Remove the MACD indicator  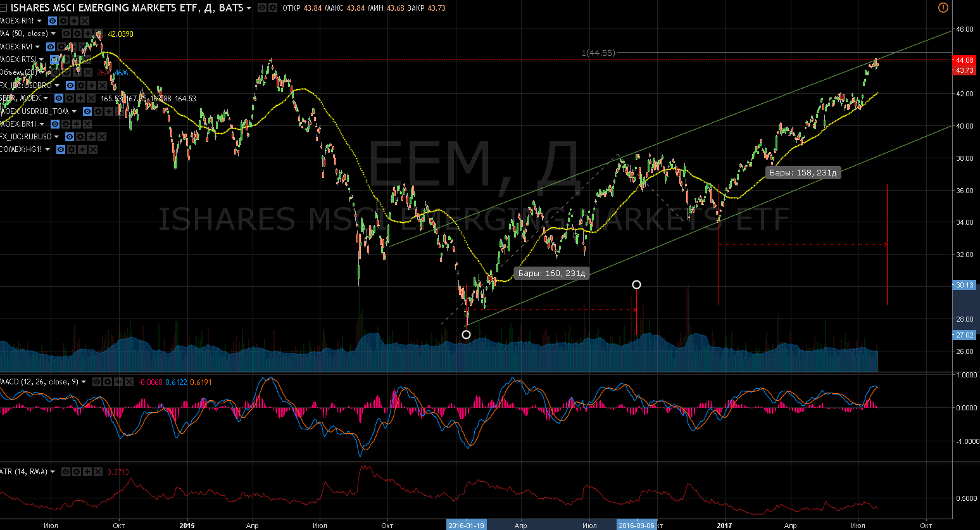[129, 382]
